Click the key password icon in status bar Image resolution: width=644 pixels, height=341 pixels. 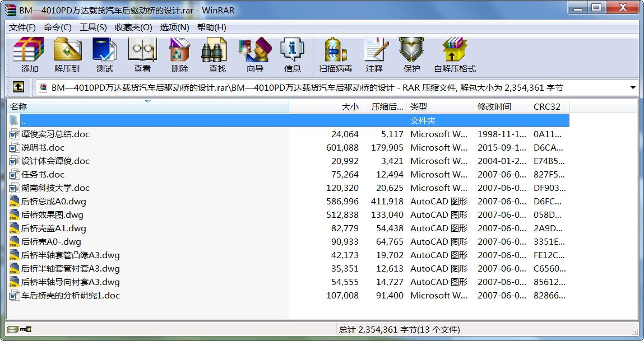pos(26,329)
